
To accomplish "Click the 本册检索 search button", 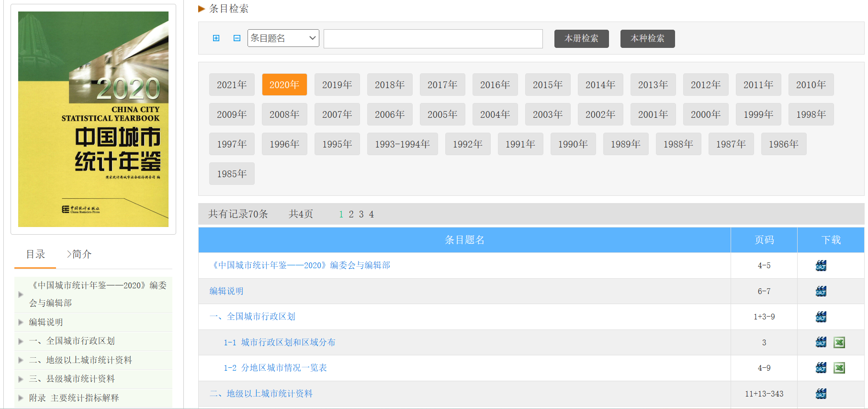I will [x=581, y=39].
